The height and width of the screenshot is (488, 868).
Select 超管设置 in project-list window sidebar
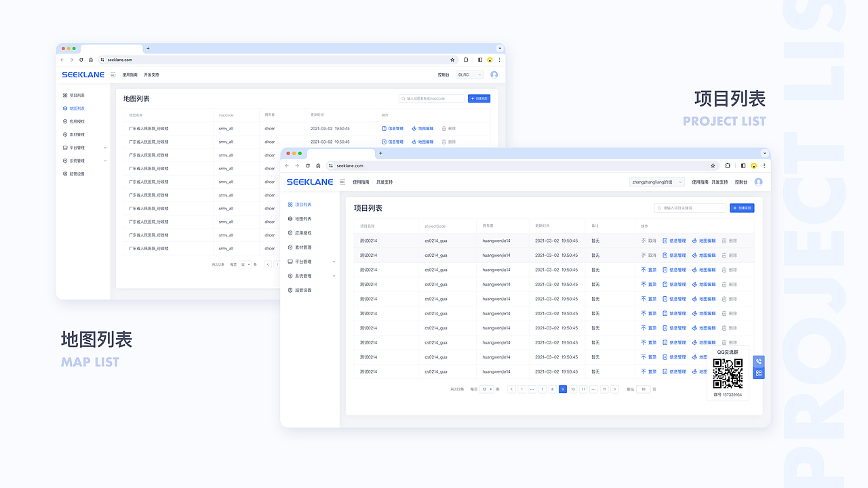coord(300,290)
